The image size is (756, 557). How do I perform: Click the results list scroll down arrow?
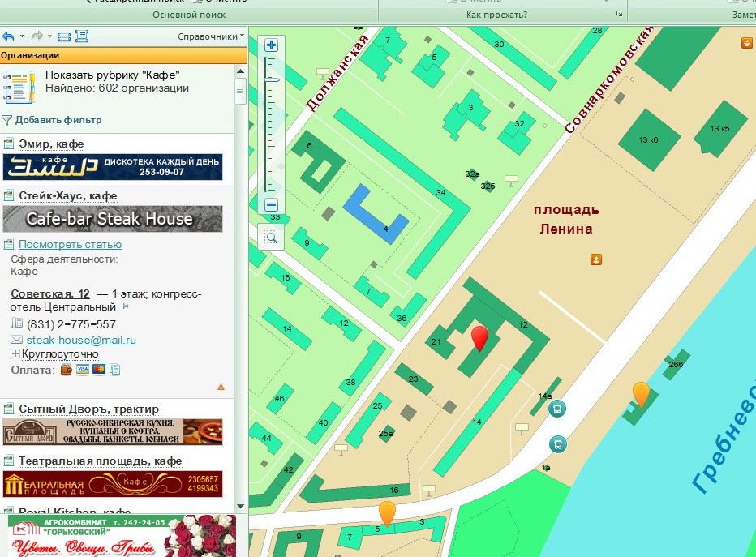(240, 507)
